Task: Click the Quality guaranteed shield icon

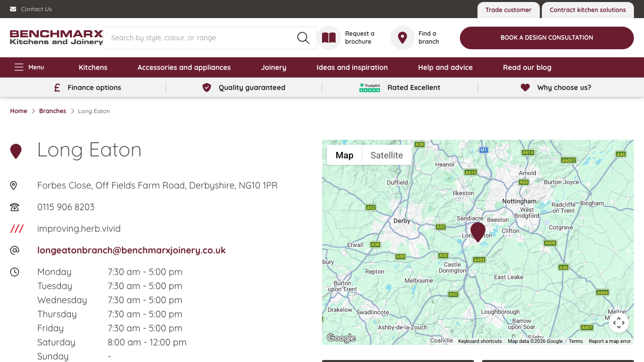Action: click(x=206, y=87)
